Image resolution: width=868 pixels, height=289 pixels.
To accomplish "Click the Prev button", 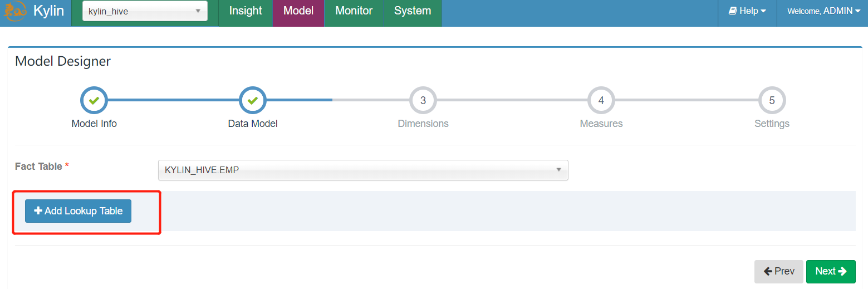I will 778,271.
